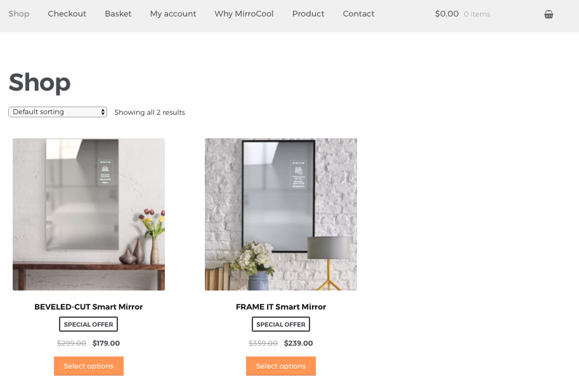Go to the Contact page
579x392 pixels.
[358, 14]
